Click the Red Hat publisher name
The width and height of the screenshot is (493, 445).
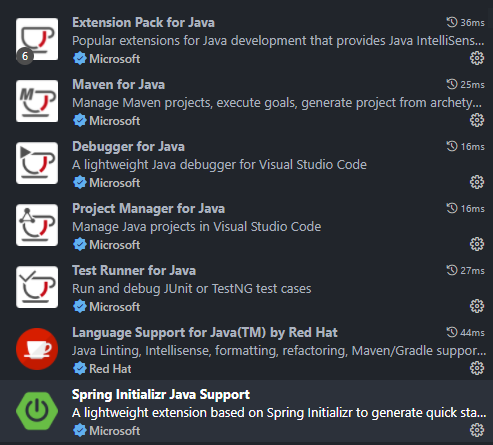(110, 369)
